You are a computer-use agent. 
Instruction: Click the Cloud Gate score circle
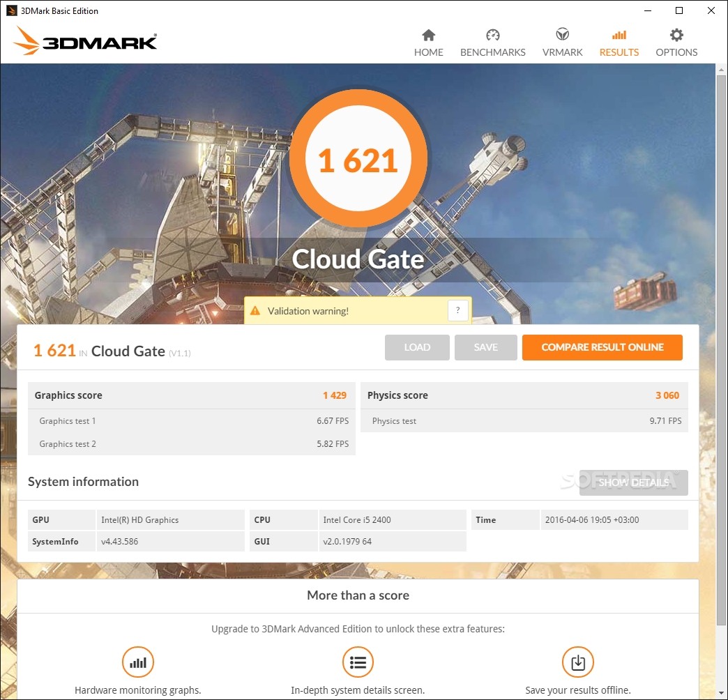358,158
